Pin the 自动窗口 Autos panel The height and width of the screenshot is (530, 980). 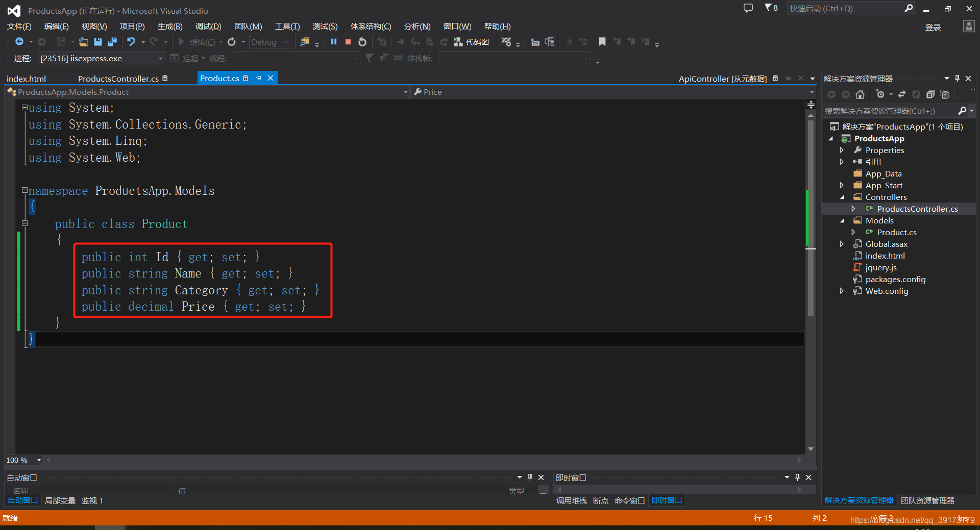530,477
